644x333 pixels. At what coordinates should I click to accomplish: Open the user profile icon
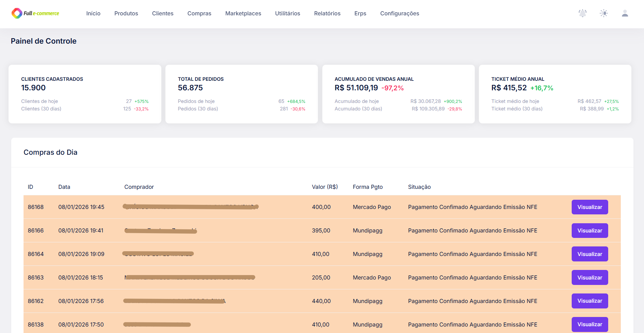click(x=625, y=14)
